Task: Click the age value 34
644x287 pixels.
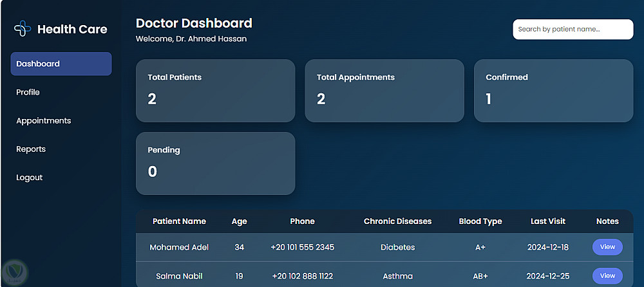Action: coord(240,247)
